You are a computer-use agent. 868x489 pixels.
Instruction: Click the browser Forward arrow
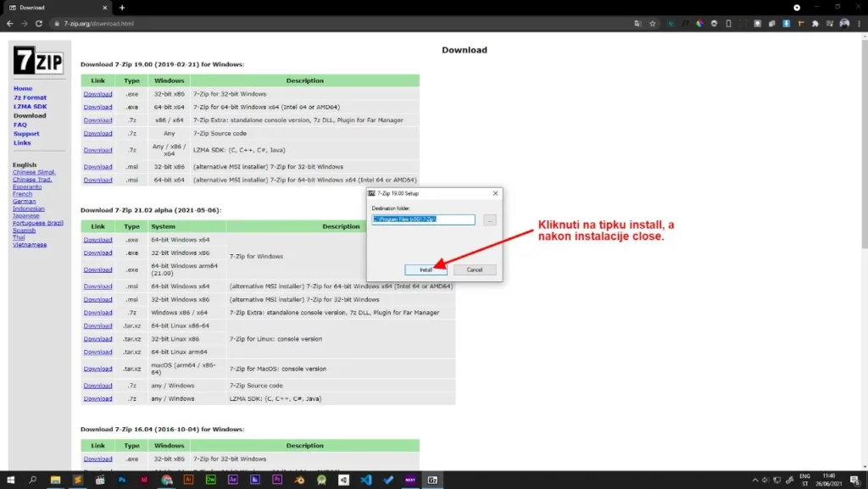pyautogui.click(x=25, y=24)
